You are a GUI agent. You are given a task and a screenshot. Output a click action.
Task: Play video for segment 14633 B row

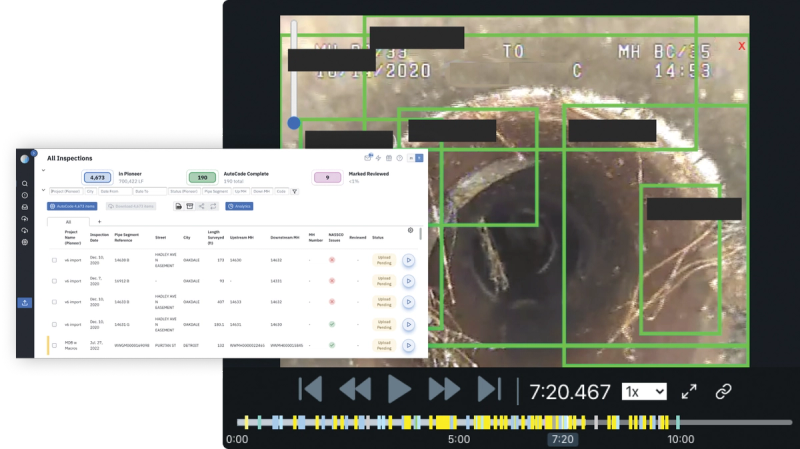pos(408,302)
